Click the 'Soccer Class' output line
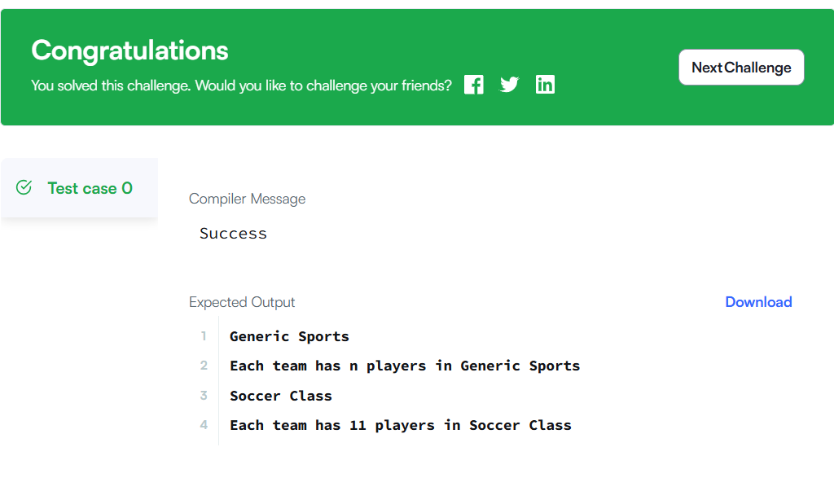Image resolution: width=834 pixels, height=504 pixels. (281, 396)
